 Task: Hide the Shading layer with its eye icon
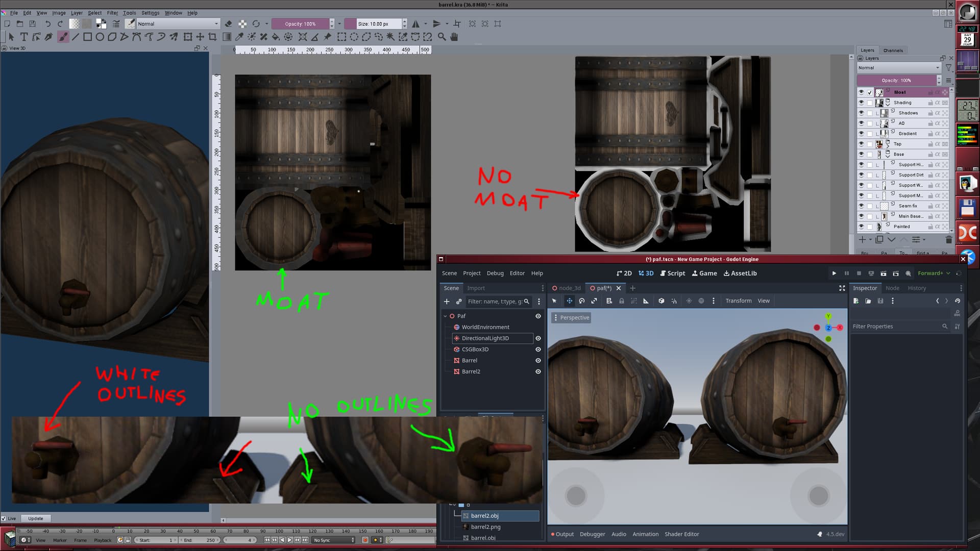coord(861,103)
